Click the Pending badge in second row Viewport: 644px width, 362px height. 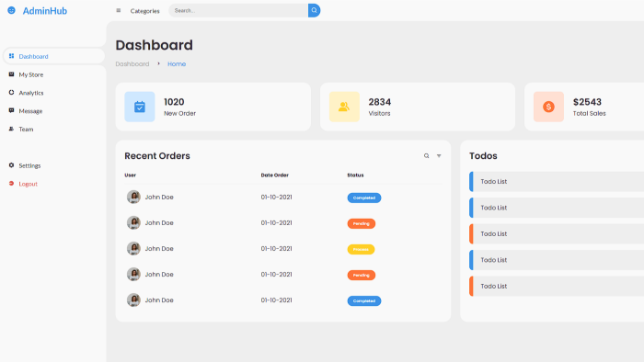pyautogui.click(x=362, y=223)
